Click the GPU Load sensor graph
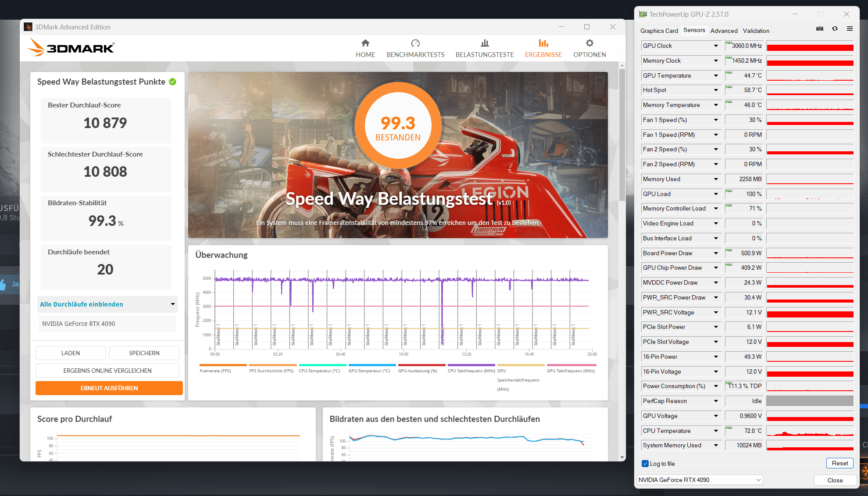The height and width of the screenshot is (496, 868). [810, 194]
